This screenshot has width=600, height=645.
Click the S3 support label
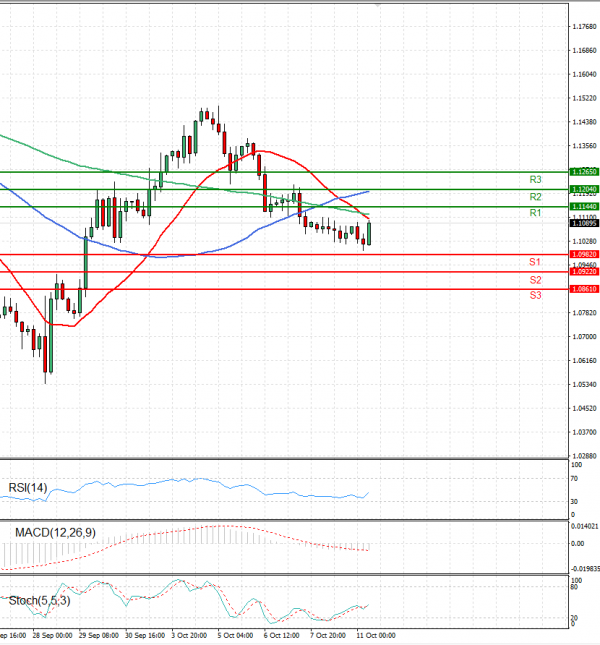pyautogui.click(x=535, y=295)
